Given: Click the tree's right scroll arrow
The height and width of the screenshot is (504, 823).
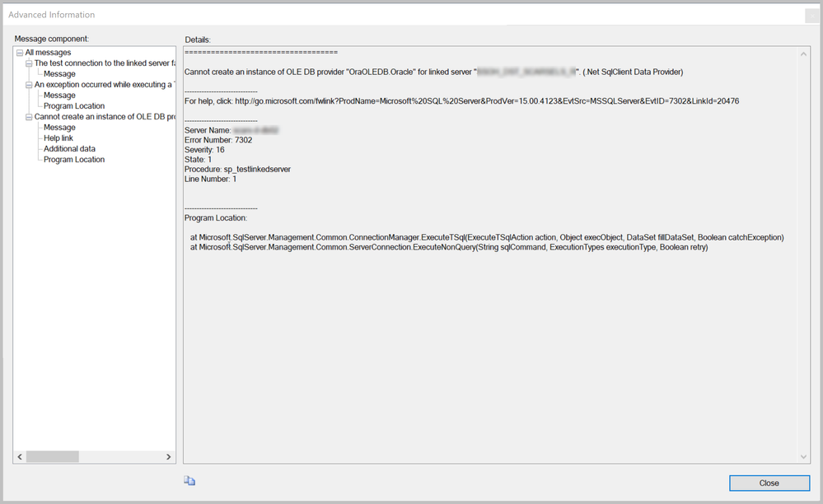Looking at the screenshot, I should coord(169,457).
